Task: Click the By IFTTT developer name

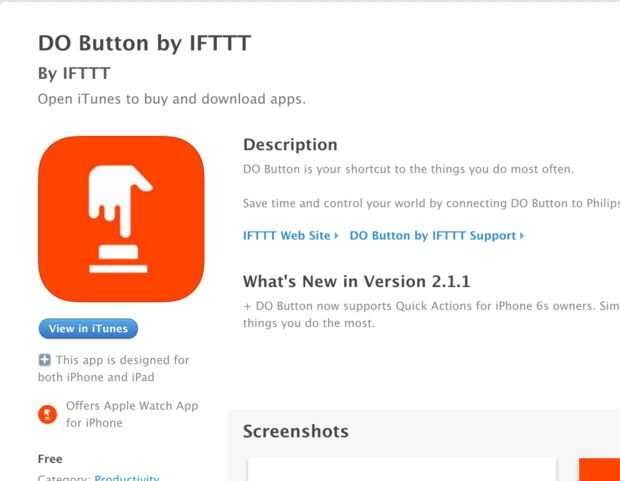Action: click(74, 74)
